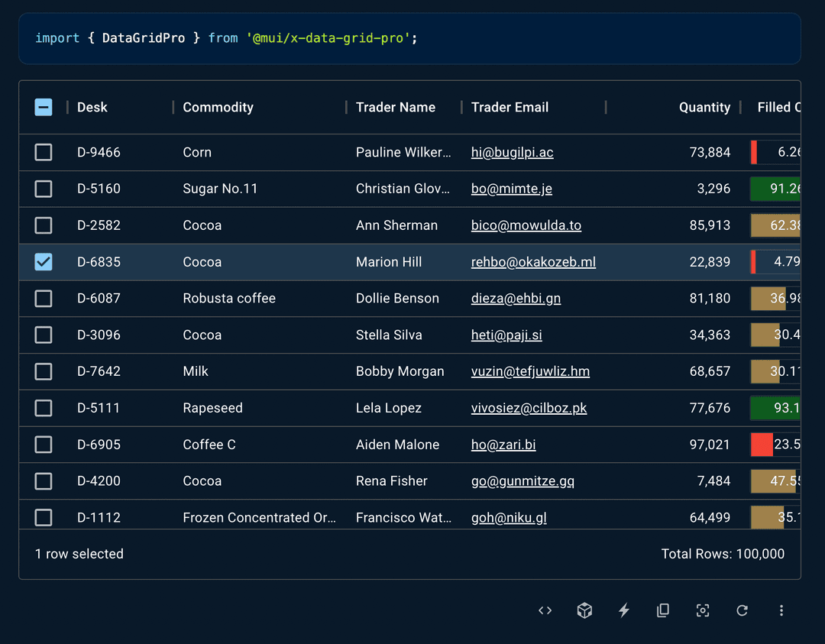Check the row for Rapeseed D-5111

pyautogui.click(x=44, y=408)
